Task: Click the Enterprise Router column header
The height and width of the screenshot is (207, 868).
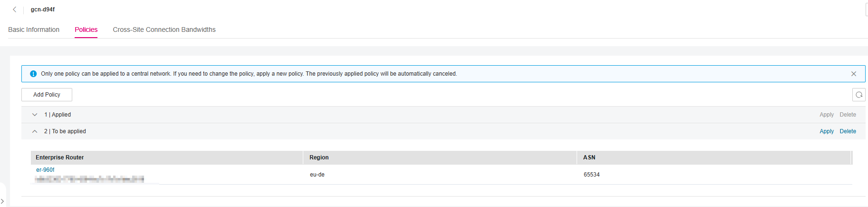Action: tap(60, 158)
